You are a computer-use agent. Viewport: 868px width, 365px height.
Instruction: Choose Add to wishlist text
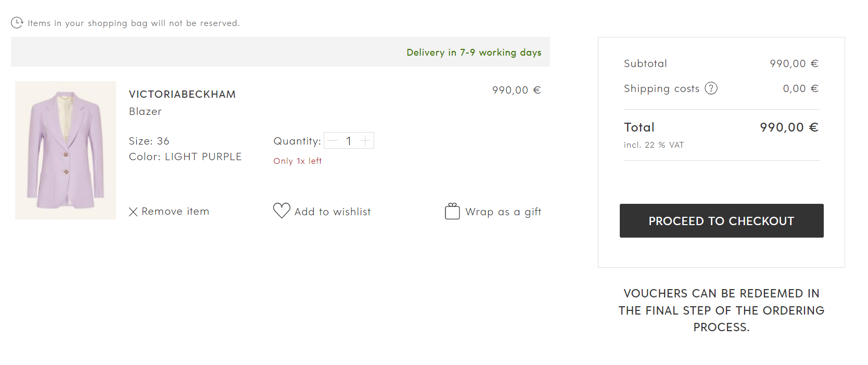(x=333, y=212)
